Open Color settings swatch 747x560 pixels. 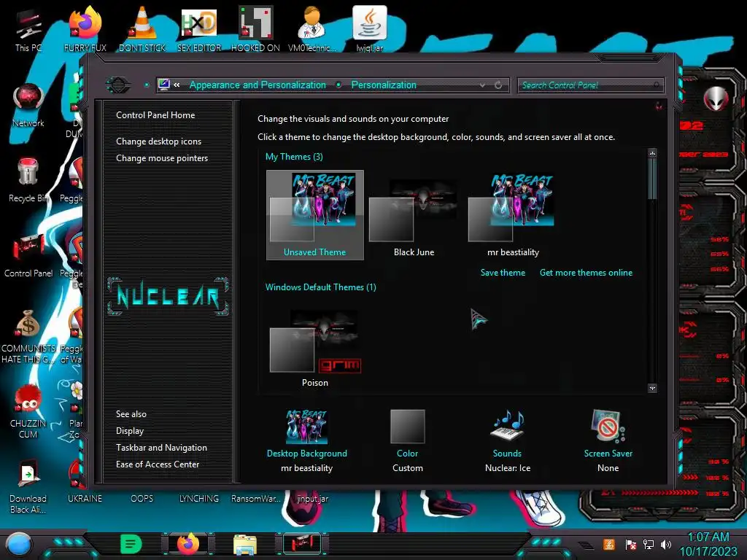click(x=407, y=440)
